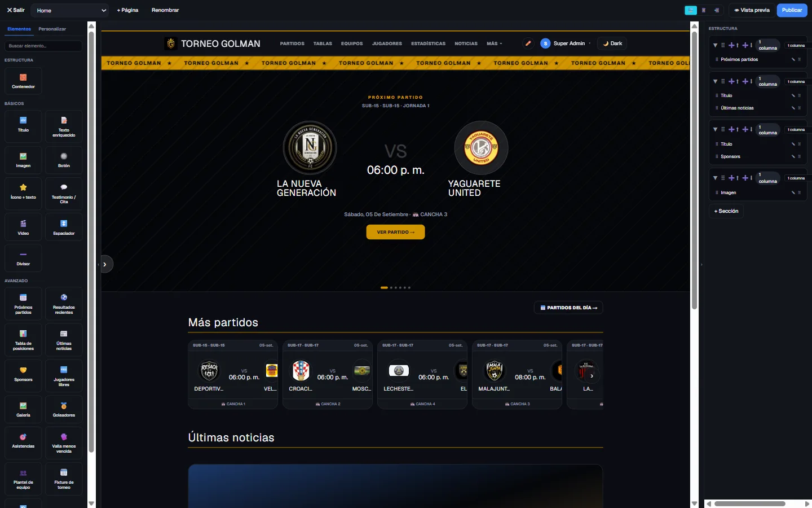Add the Galería widget
Image resolution: width=812 pixels, height=508 pixels.
coord(23,409)
